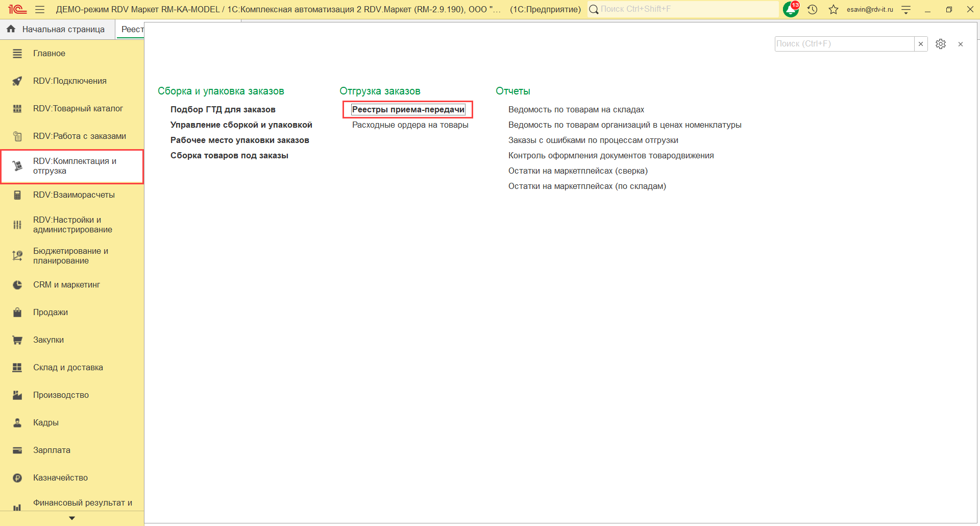This screenshot has width=980, height=526.
Task: Open Расходные ордера на товары
Action: pyautogui.click(x=410, y=125)
